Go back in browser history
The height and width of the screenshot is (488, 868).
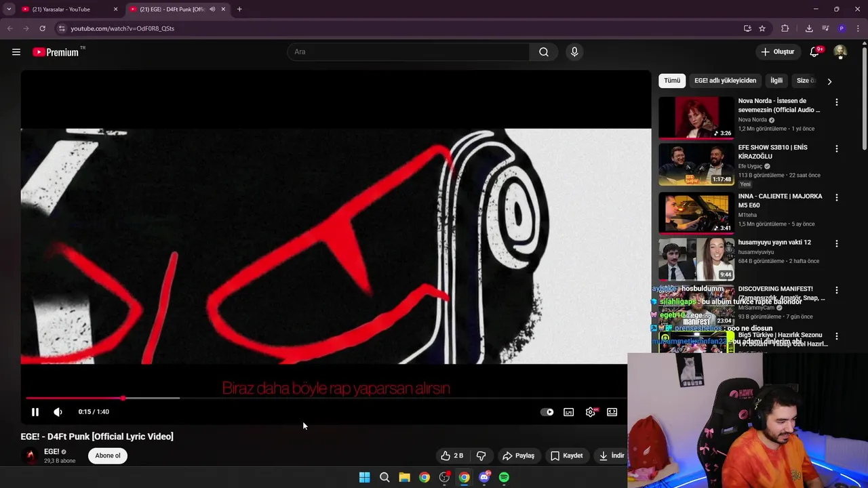[9, 28]
